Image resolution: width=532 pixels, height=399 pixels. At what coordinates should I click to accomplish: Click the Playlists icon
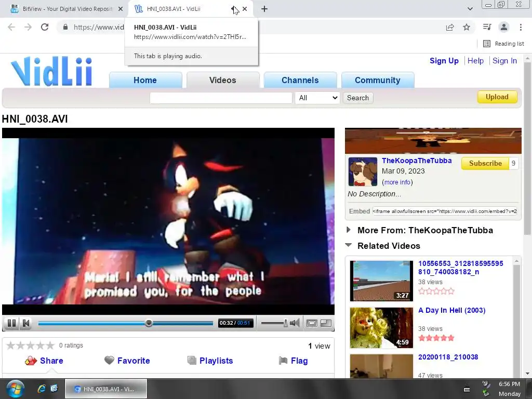click(192, 361)
